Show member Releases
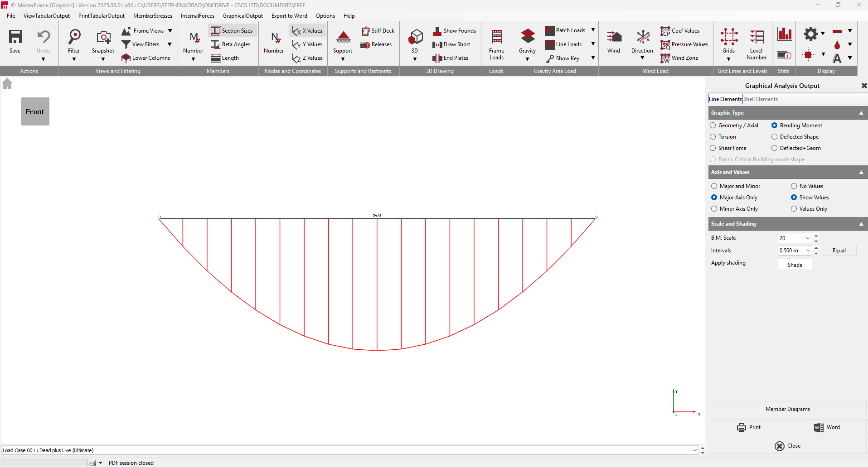Screen dimensions: 868x468 point(376,44)
